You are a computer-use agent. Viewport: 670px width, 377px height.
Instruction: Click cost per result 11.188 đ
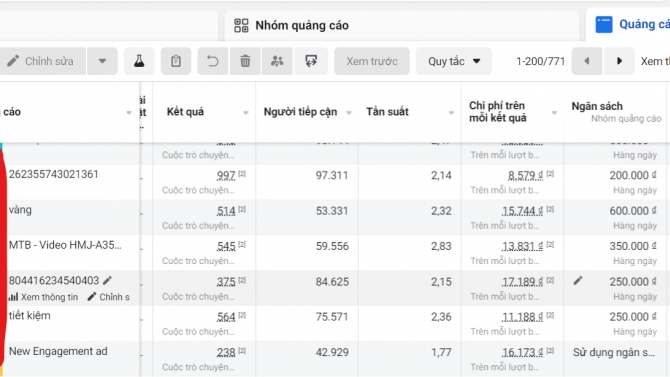tap(522, 317)
